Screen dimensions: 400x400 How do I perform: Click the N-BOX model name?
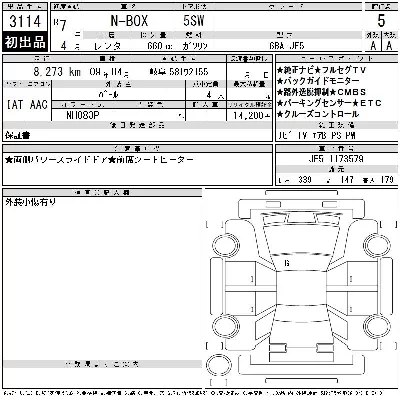[129, 21]
